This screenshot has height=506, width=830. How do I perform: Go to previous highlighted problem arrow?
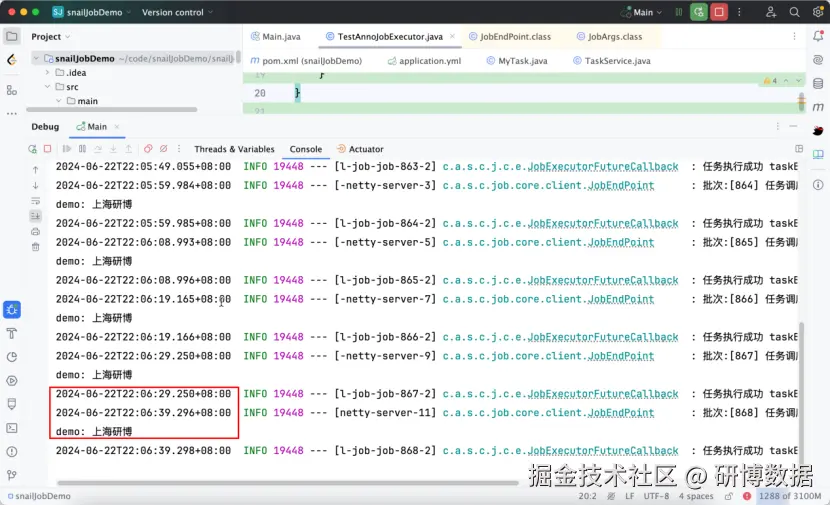click(786, 80)
